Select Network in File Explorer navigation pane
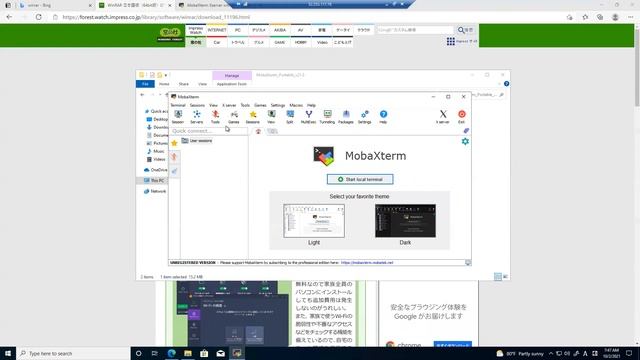 (x=155, y=191)
